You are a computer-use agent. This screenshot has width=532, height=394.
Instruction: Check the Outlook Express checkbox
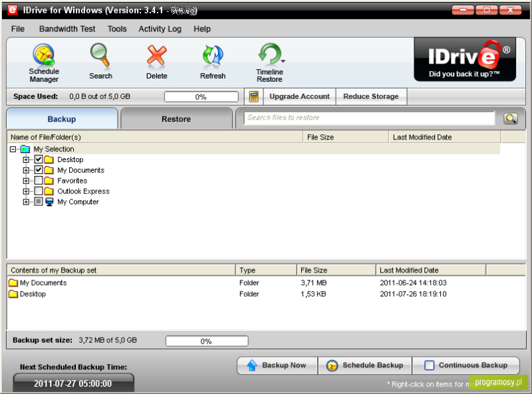[x=39, y=191]
